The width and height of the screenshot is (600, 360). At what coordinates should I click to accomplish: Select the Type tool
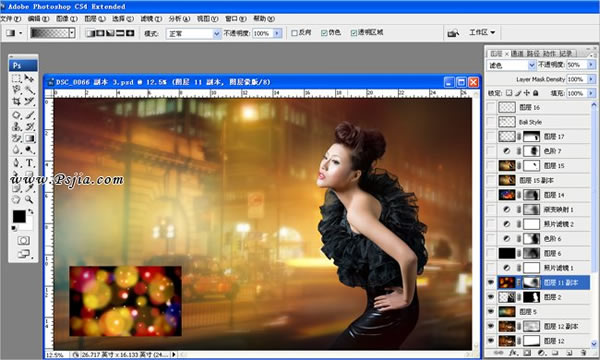click(29, 163)
